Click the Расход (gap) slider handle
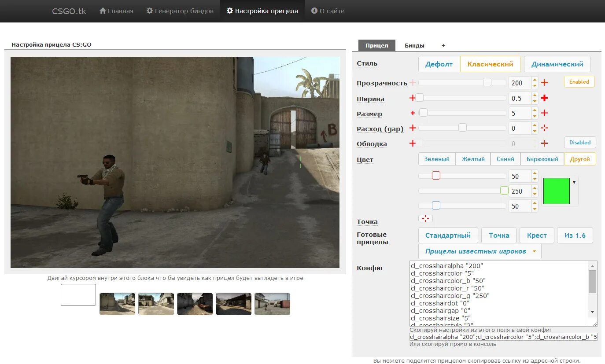Viewport: 605px width, 364px height. point(462,128)
